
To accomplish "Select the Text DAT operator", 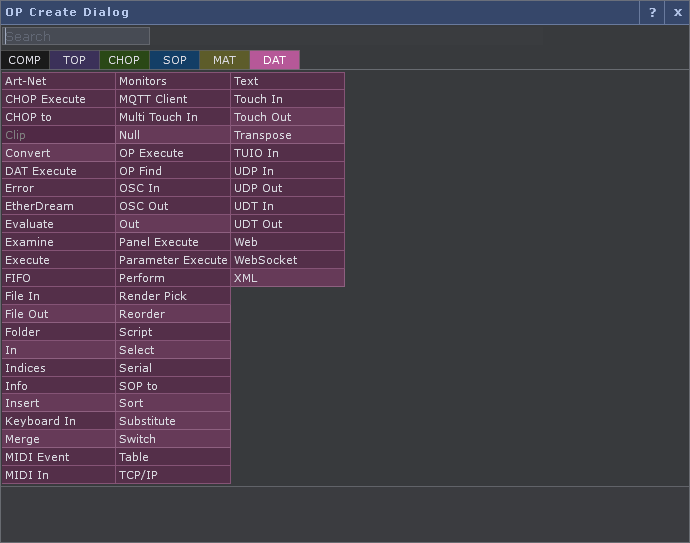I will coord(288,81).
